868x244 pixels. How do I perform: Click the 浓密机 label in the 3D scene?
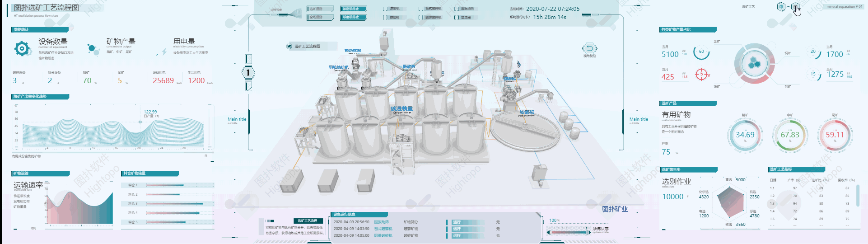(526, 112)
